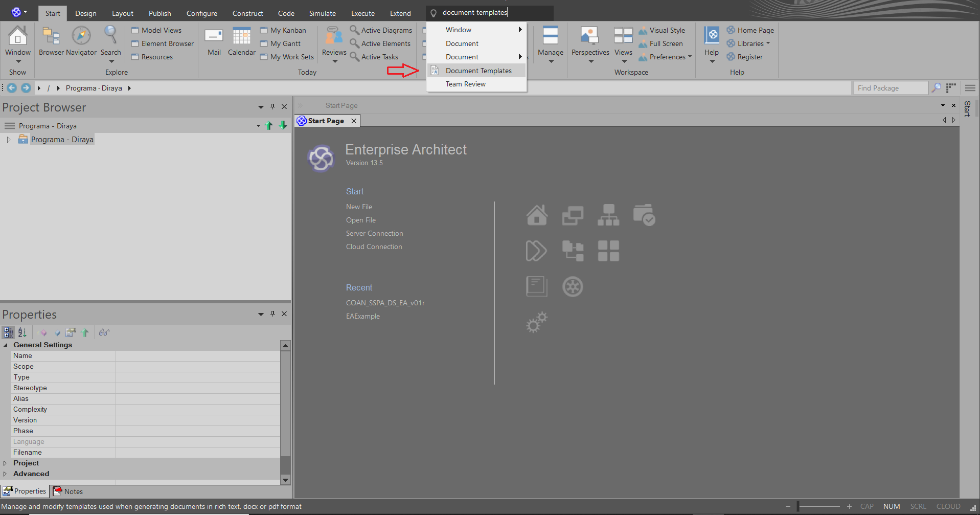Open the Properties panel menu arrow
The width and height of the screenshot is (980, 515).
pyautogui.click(x=261, y=314)
